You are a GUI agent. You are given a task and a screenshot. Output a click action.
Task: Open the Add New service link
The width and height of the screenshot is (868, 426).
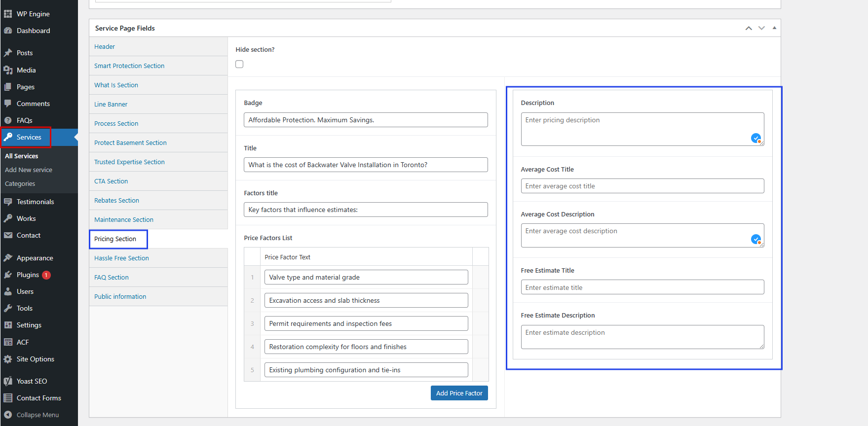[x=29, y=170]
